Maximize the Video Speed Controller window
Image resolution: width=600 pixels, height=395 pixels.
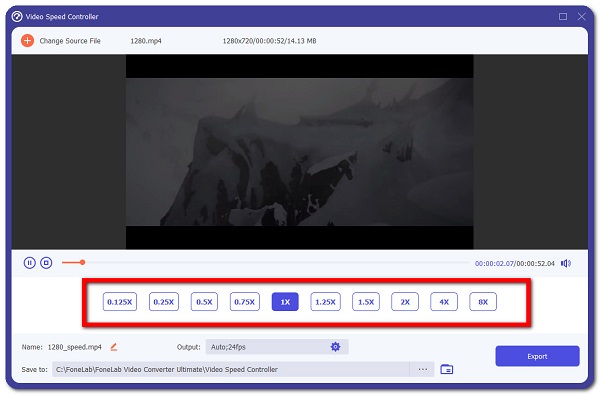(x=563, y=16)
